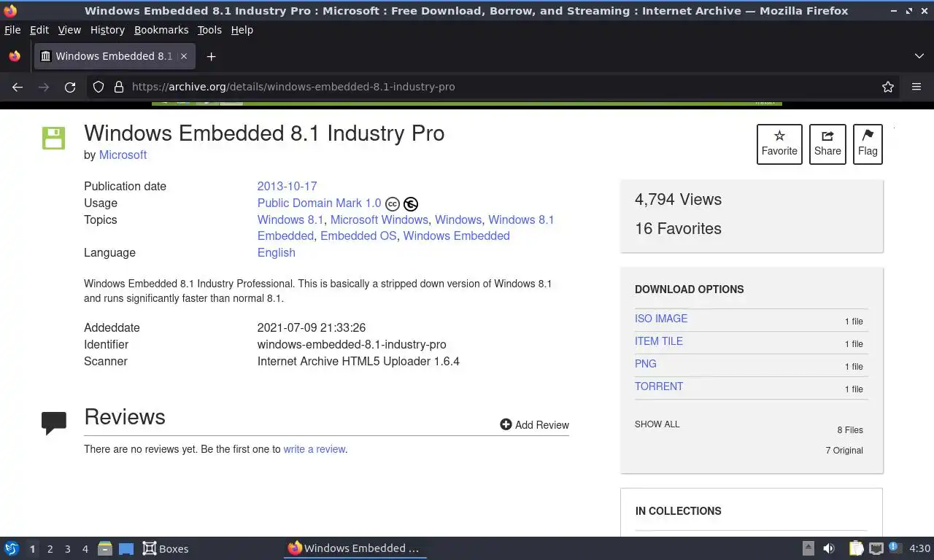Click the 4:30 taskbar clock

click(919, 548)
